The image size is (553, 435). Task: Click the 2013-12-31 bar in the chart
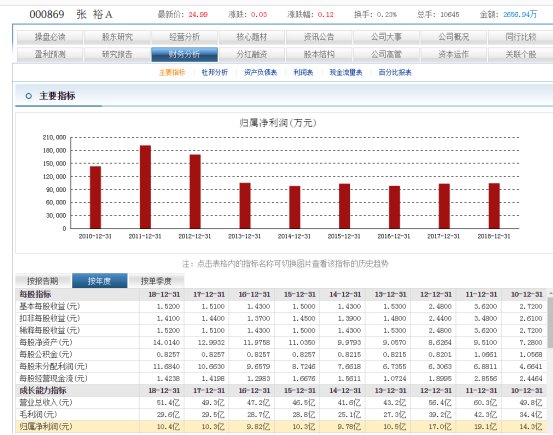[245, 206]
